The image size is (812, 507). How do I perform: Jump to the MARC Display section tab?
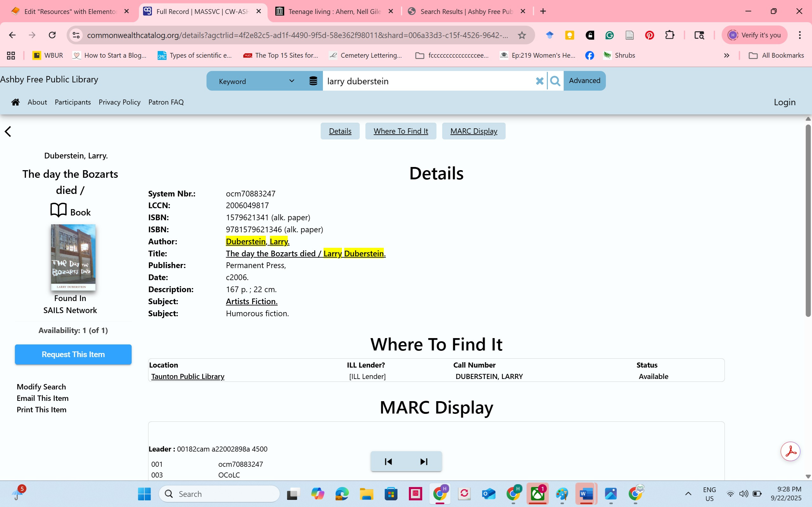pyautogui.click(x=474, y=131)
